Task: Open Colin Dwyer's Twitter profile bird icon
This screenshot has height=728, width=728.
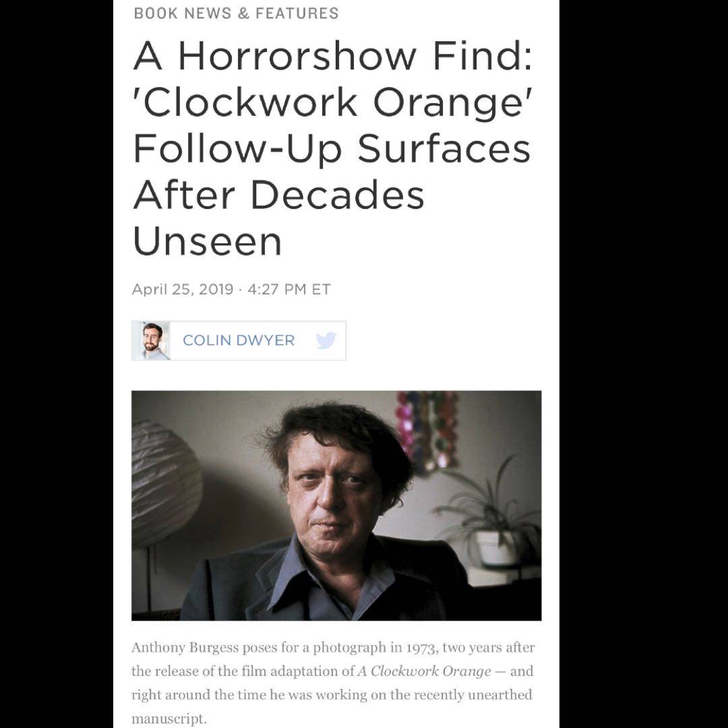Action: point(326,340)
